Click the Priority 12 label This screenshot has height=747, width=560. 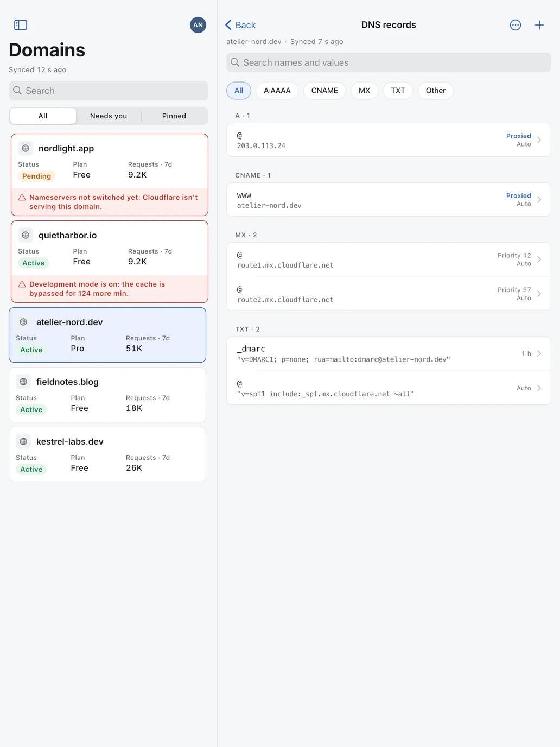pyautogui.click(x=514, y=255)
